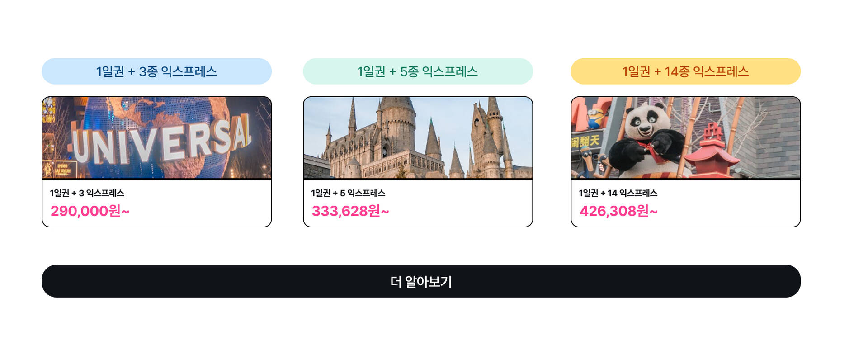Click the 426,308원~ price
Screen dimensions: 868x345
[x=618, y=211]
